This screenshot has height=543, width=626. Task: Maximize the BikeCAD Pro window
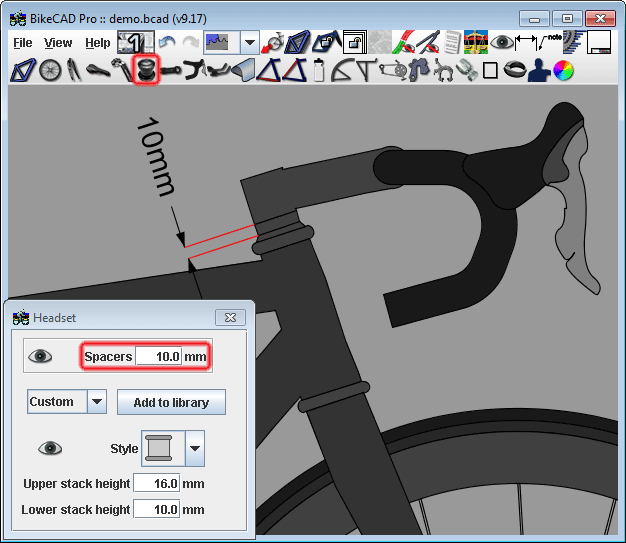pos(567,18)
